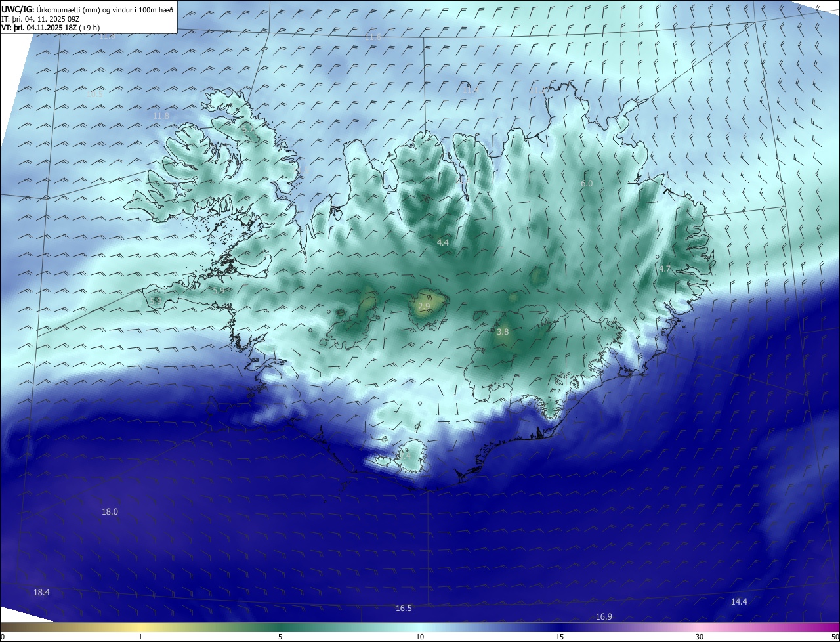Click the 3.8 value label
The height and width of the screenshot is (642, 840).
(503, 332)
